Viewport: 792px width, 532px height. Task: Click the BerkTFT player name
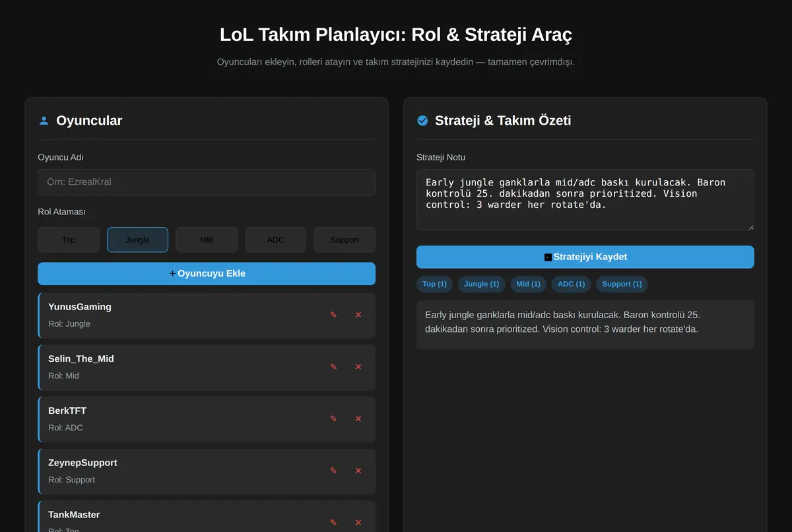(x=67, y=411)
